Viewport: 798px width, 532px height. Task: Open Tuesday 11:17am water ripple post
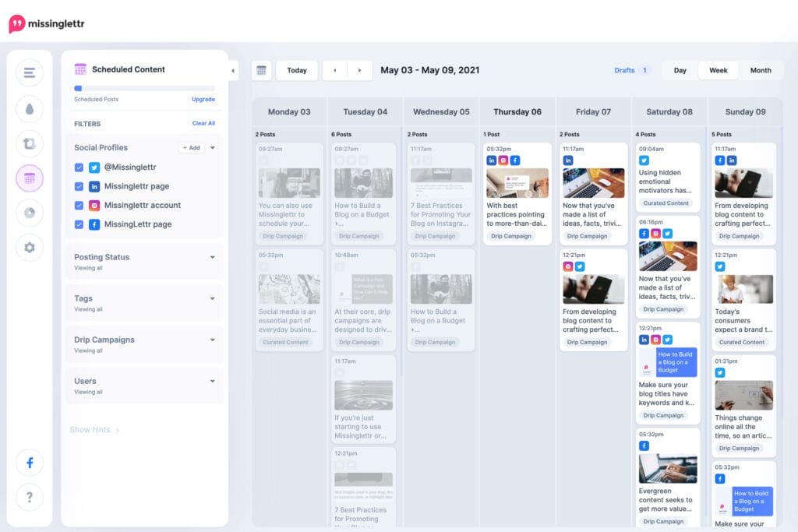click(x=363, y=400)
